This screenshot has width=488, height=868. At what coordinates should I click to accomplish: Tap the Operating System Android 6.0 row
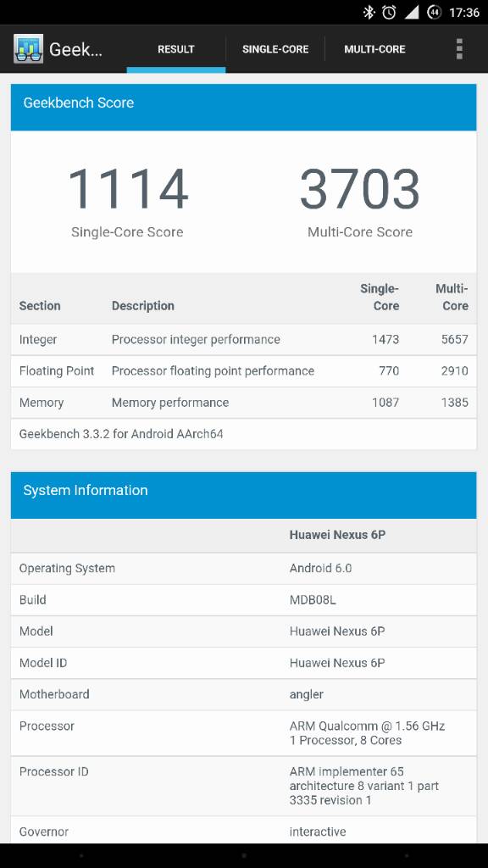pos(243,569)
